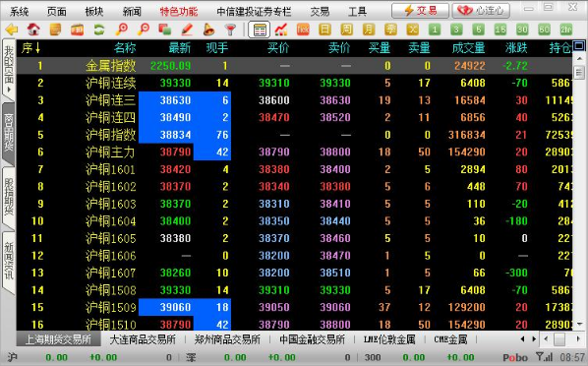Zoom in with the plus magnifier icon

click(122, 30)
